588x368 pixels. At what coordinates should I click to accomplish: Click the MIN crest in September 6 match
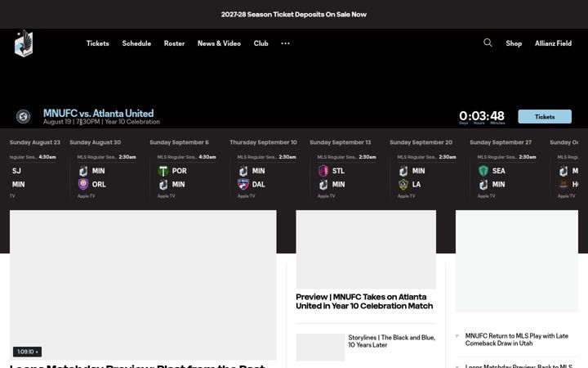tap(163, 184)
